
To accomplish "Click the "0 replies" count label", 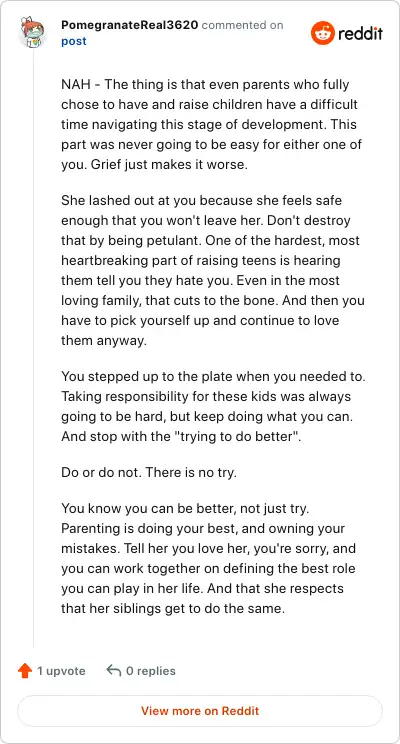I will point(151,671).
